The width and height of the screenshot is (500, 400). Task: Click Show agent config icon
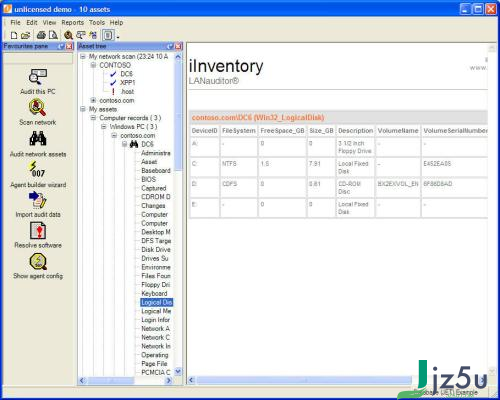click(x=38, y=261)
